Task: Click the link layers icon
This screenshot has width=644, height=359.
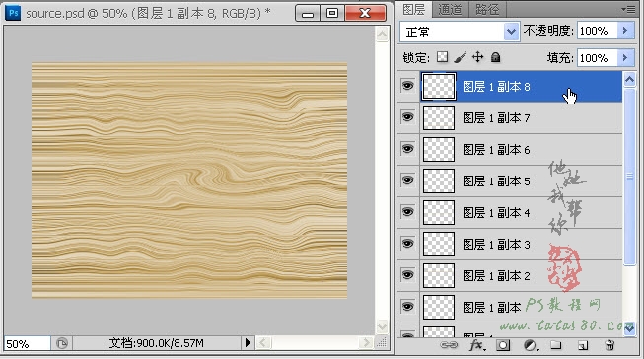Action: (449, 345)
